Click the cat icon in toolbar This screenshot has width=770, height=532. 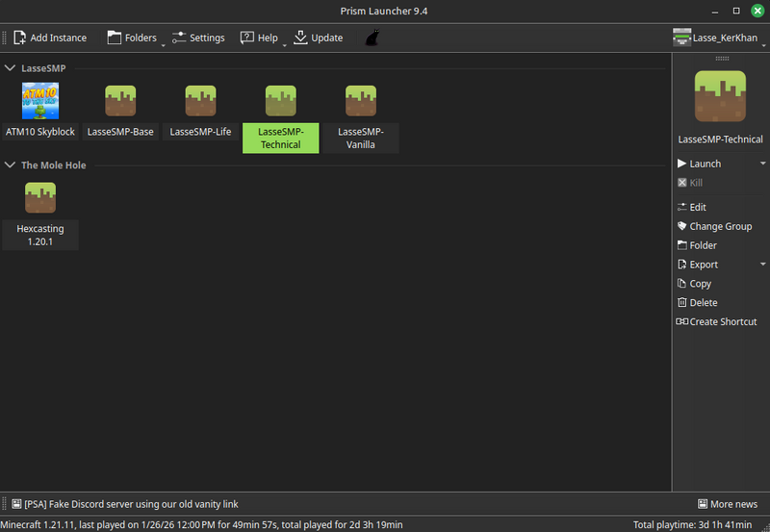point(371,38)
